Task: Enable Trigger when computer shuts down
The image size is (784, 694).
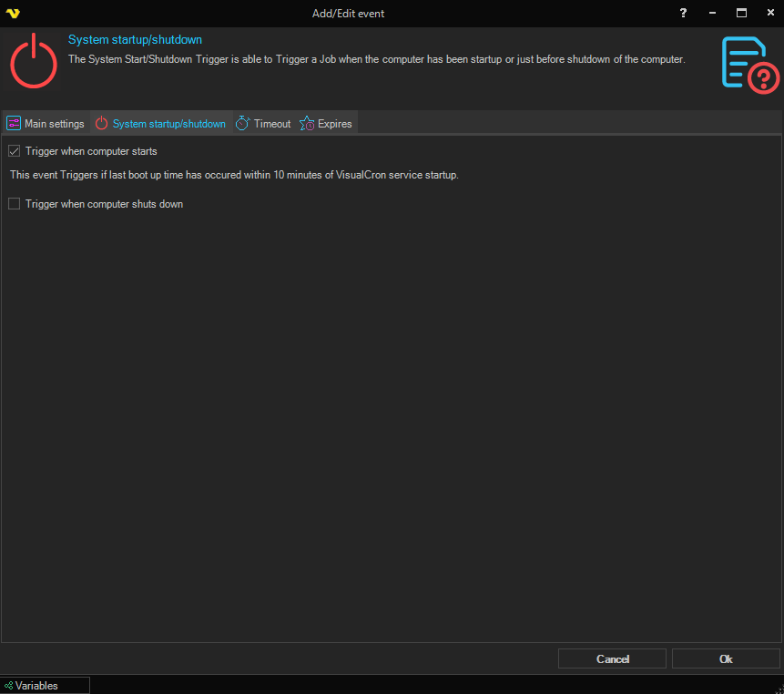Action: (14, 203)
